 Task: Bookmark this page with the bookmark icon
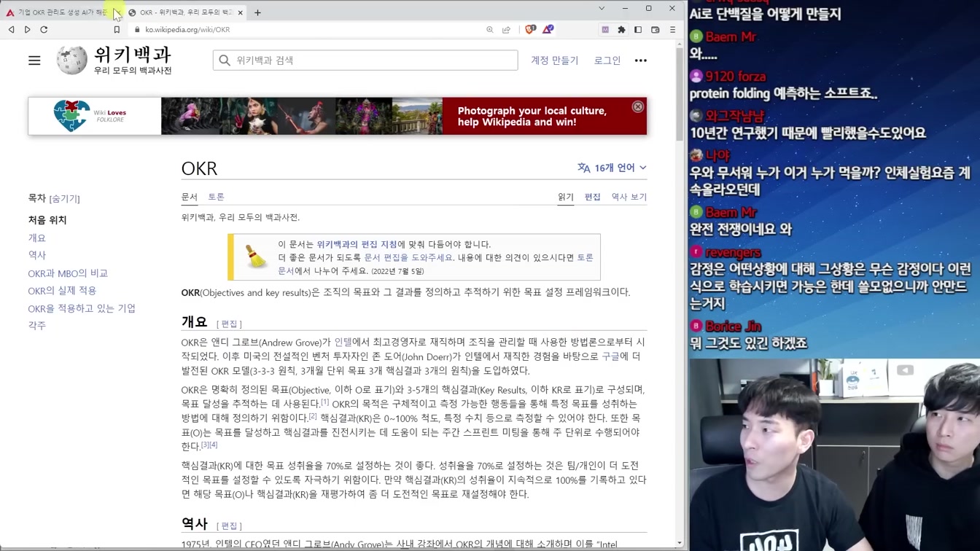(x=117, y=30)
